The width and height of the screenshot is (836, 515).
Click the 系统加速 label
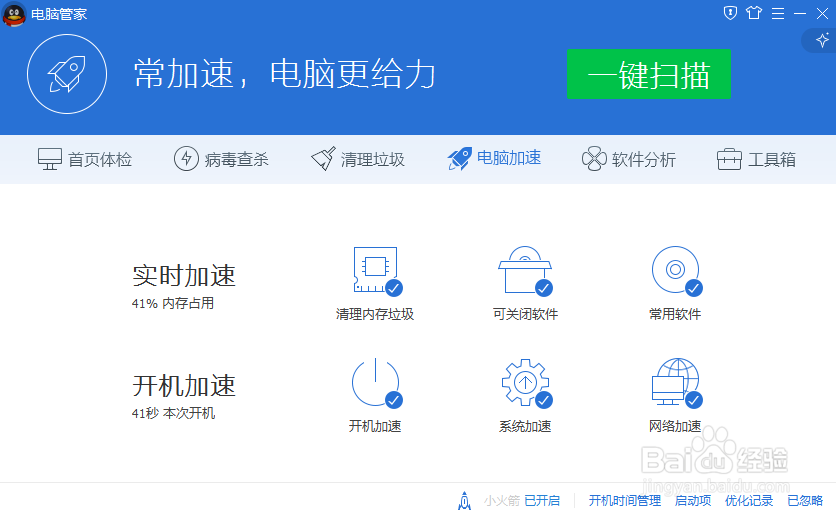point(525,426)
